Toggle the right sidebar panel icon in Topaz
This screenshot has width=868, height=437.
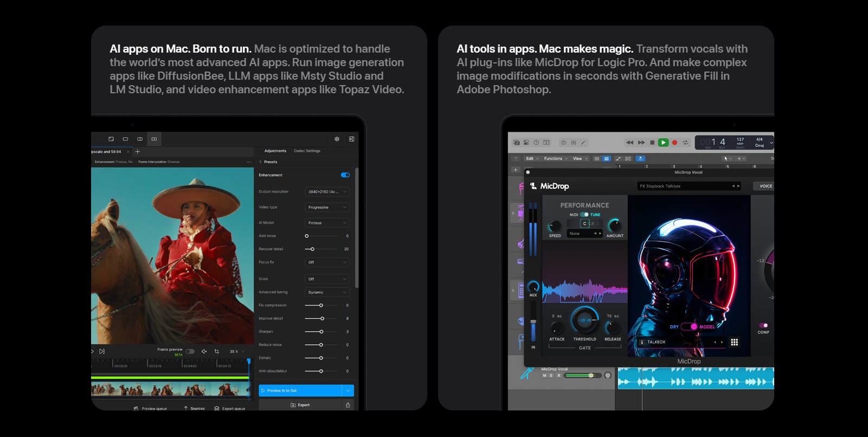tap(351, 139)
